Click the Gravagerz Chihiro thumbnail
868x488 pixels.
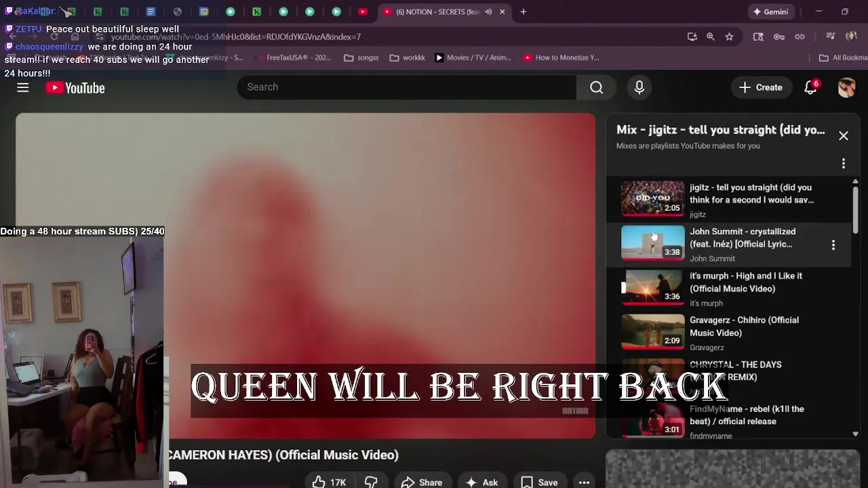pos(653,331)
